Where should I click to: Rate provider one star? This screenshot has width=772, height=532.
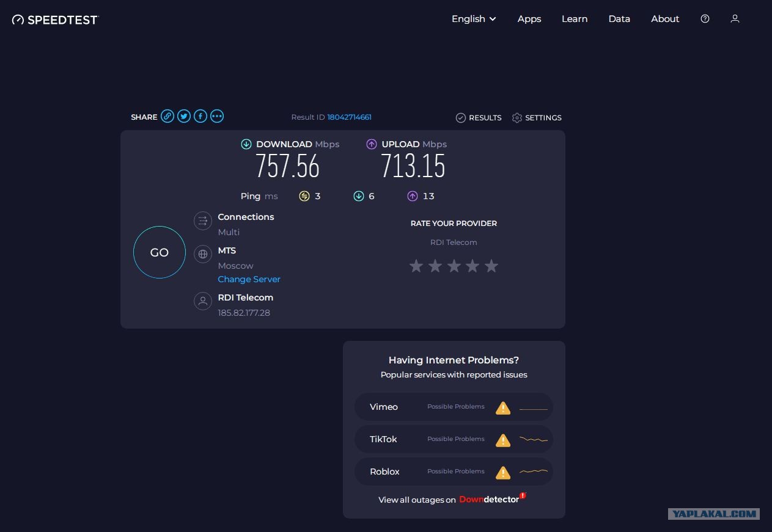click(x=416, y=266)
